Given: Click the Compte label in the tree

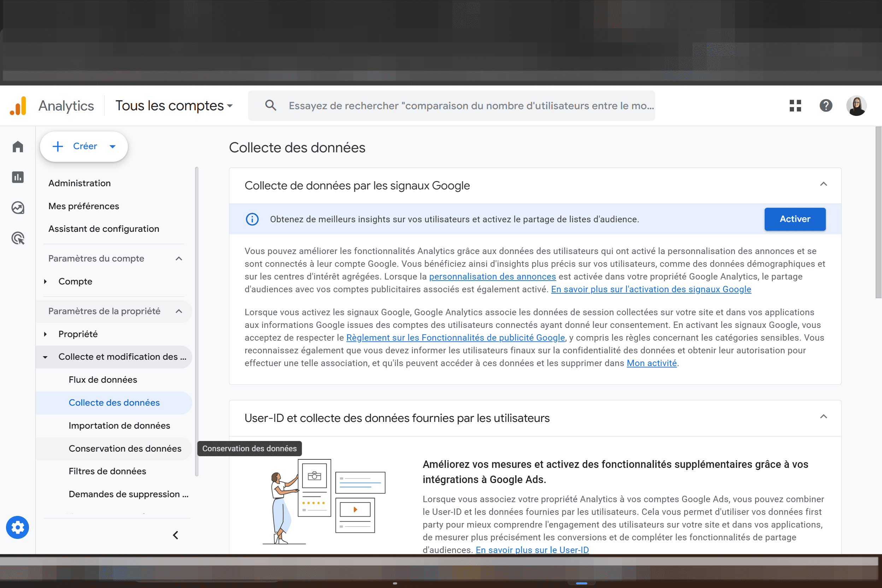Looking at the screenshot, I should coord(75,281).
